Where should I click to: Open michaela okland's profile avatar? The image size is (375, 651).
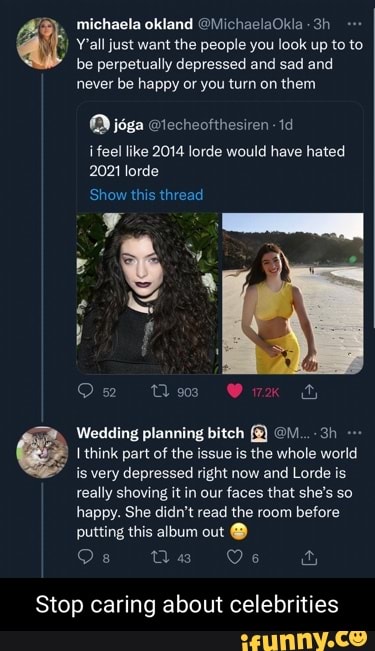click(42, 44)
